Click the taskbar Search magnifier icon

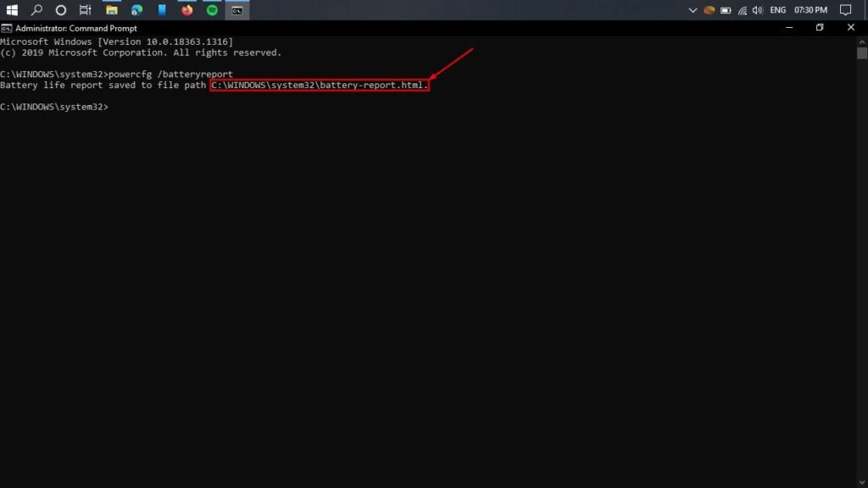pyautogui.click(x=36, y=10)
